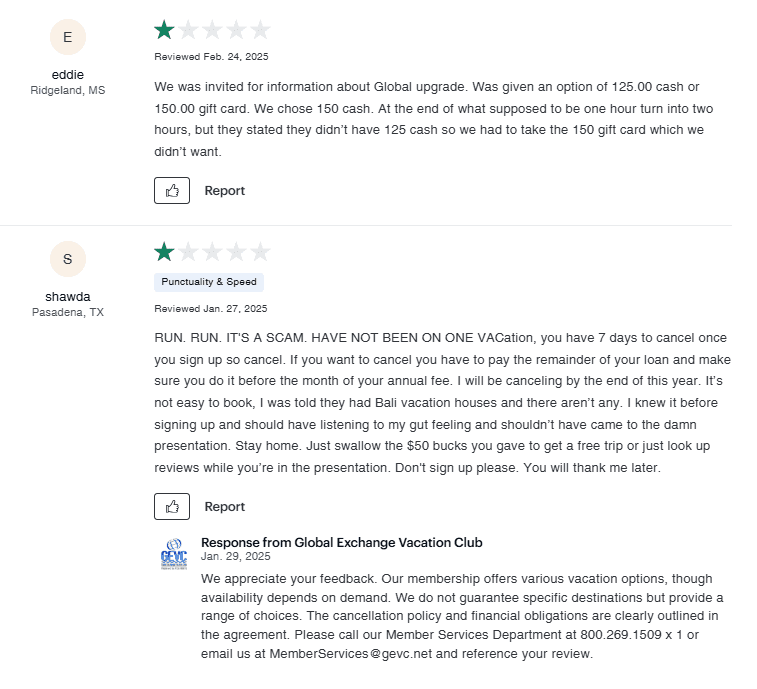Open eddie's "E" avatar circle

tap(68, 38)
